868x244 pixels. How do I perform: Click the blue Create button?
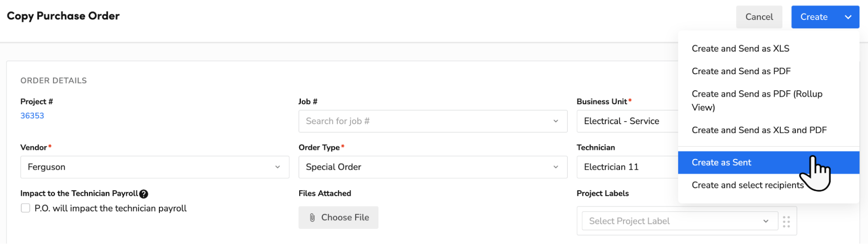(x=814, y=17)
